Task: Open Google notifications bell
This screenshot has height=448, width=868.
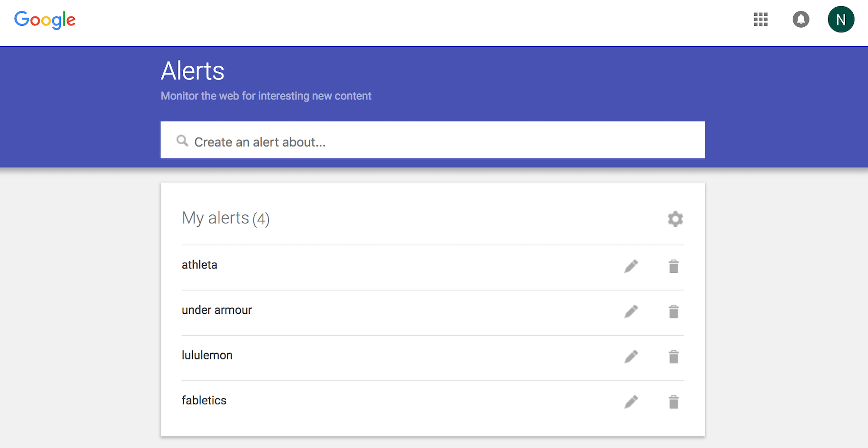Action: [800, 20]
